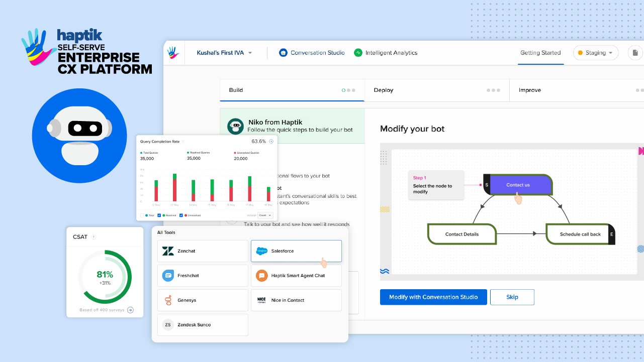Click the Freshchat blue chat icon
The width and height of the screenshot is (644, 362).
coord(168,276)
